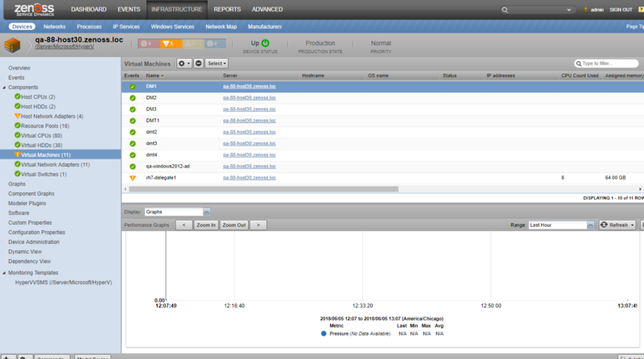644x359 pixels.
Task: Click the green status icon for DM2
Action: (132, 98)
